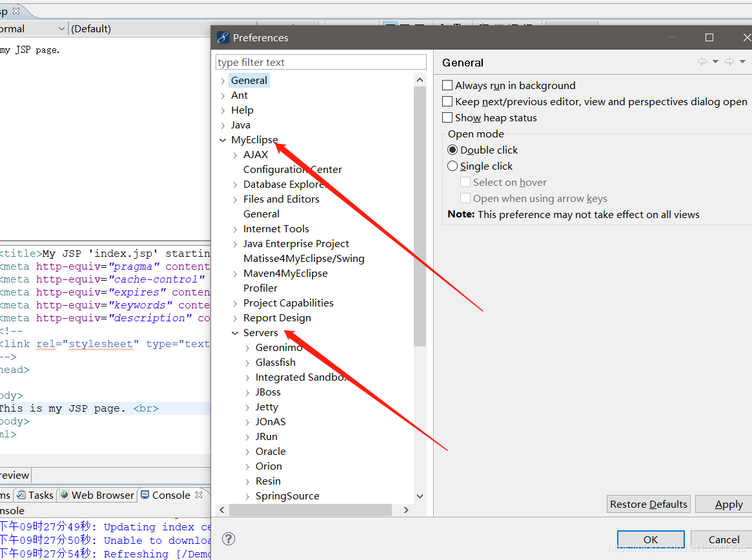Click the type filter text field

(x=321, y=63)
